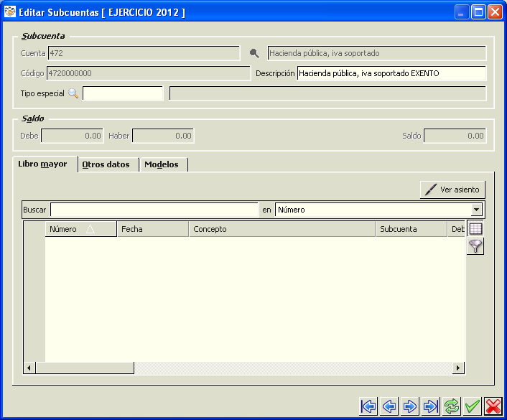Sort by the Número column header
The height and width of the screenshot is (420, 507).
[81, 229]
